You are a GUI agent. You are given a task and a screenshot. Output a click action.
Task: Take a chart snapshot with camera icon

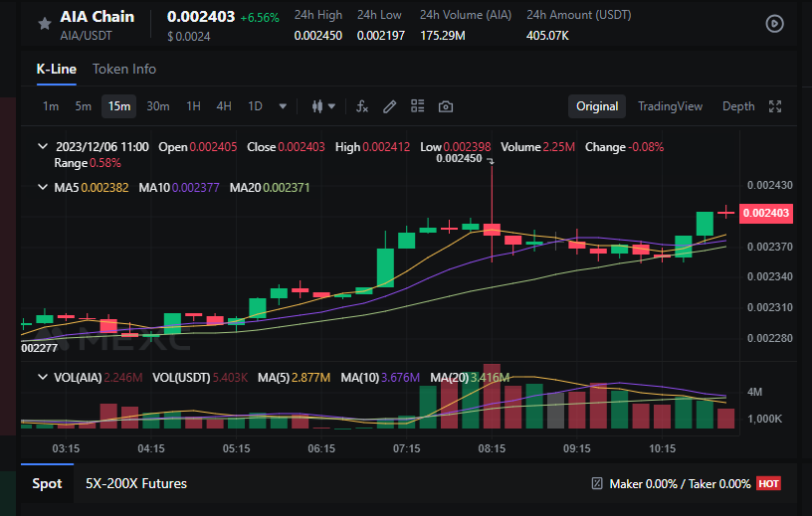(x=446, y=106)
